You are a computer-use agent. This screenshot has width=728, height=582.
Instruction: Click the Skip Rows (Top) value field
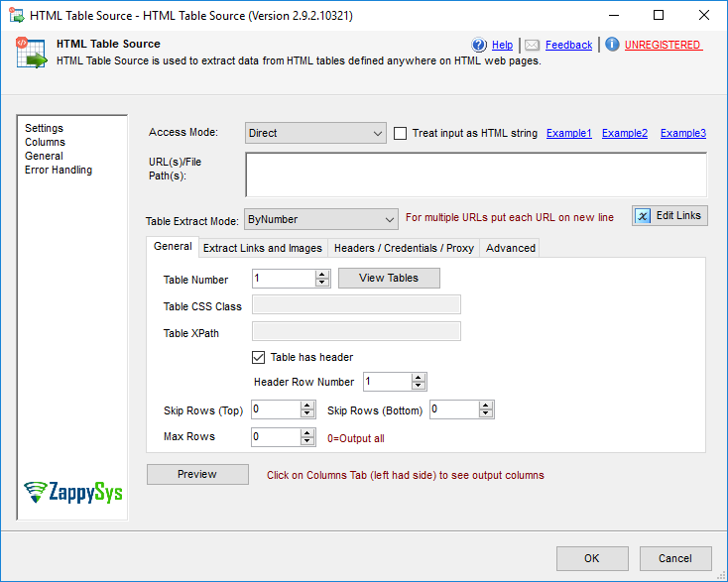276,409
